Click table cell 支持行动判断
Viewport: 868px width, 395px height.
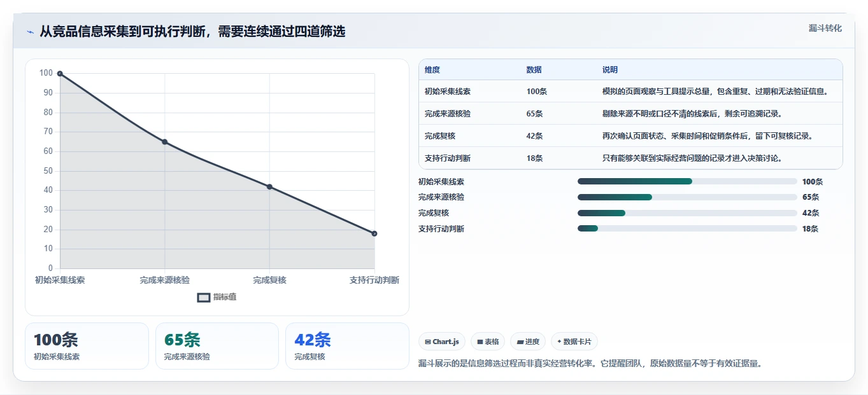(448, 158)
